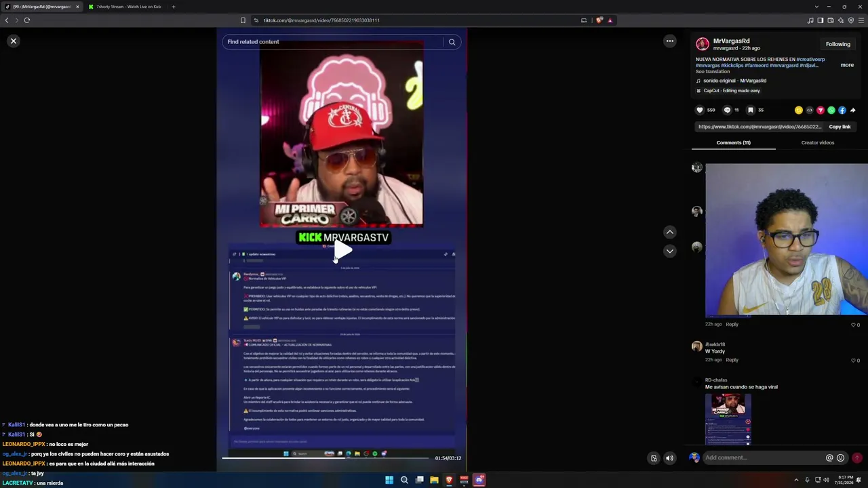
Task: Show hidden system tray icons
Action: click(796, 481)
